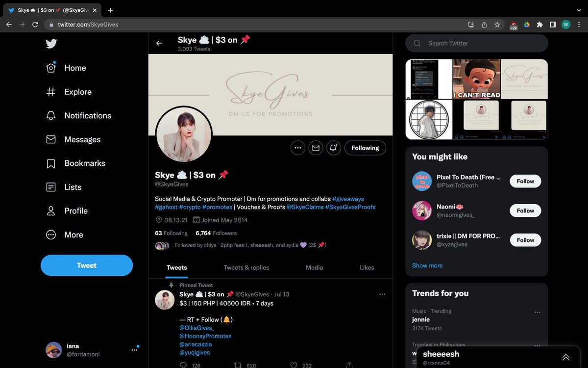
Task: Select the Tweets tab
Action: (x=177, y=267)
